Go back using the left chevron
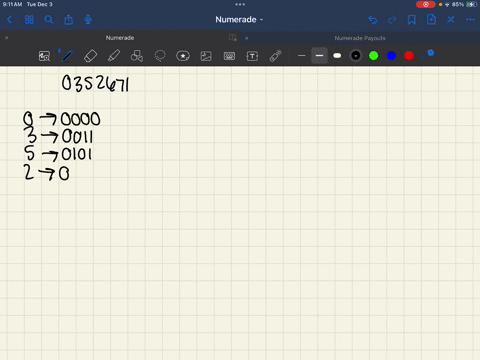Image resolution: width=480 pixels, height=360 pixels. click(9, 20)
